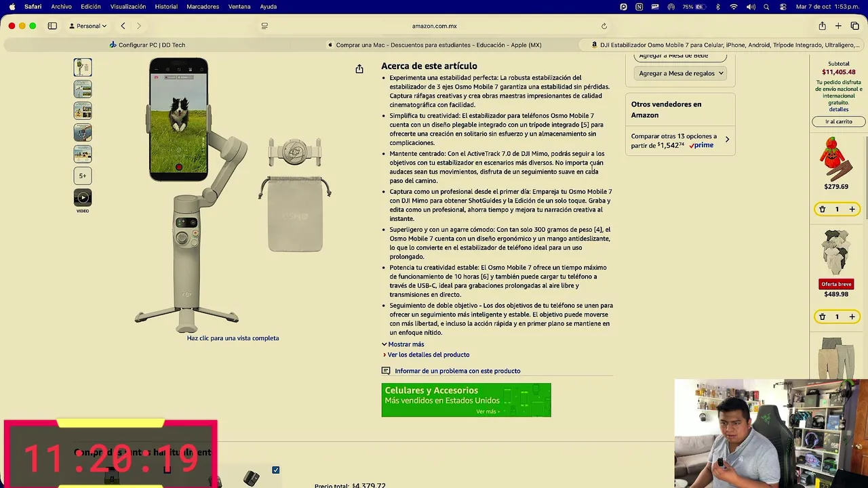Open the Edición menu
868x488 pixels.
pos(91,7)
